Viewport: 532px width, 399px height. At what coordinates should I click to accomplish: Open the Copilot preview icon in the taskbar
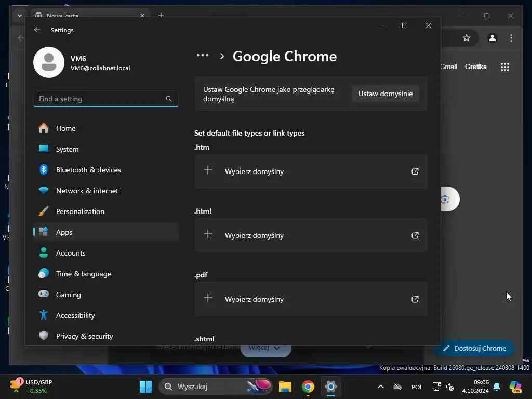[515, 387]
